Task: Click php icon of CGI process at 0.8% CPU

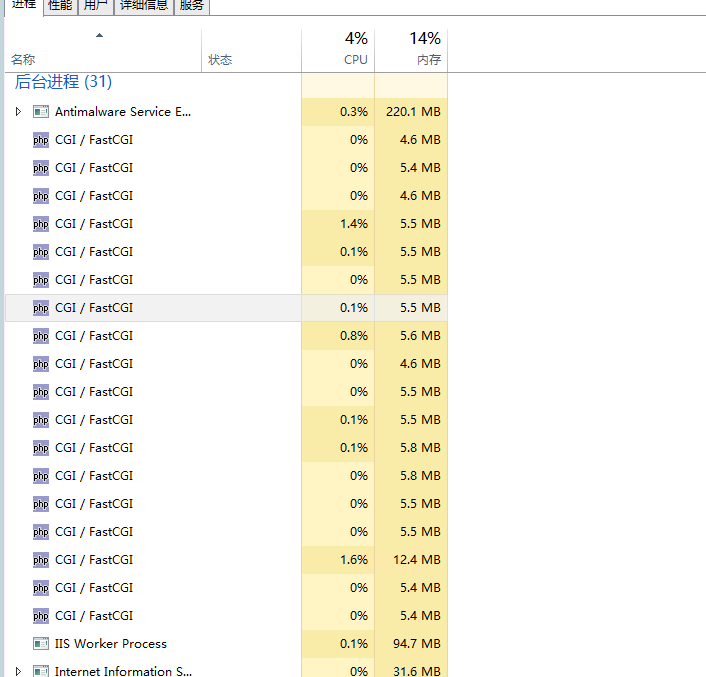Action: (x=41, y=336)
